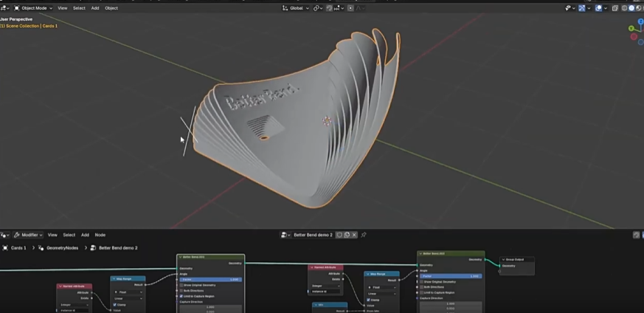Unlink the Better Bend demo 2 node group
The width and height of the screenshot is (644, 313).
click(355, 235)
